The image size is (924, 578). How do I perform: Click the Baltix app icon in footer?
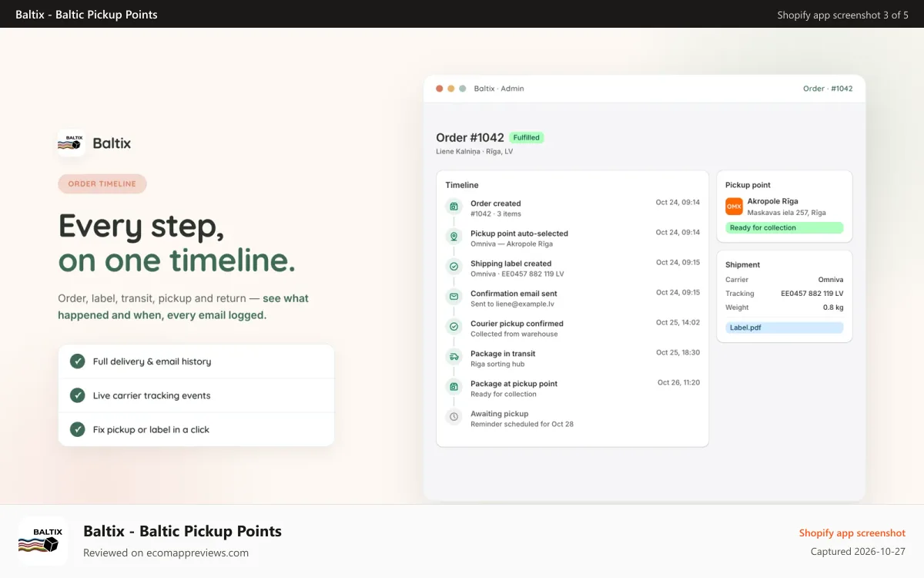[x=43, y=541]
